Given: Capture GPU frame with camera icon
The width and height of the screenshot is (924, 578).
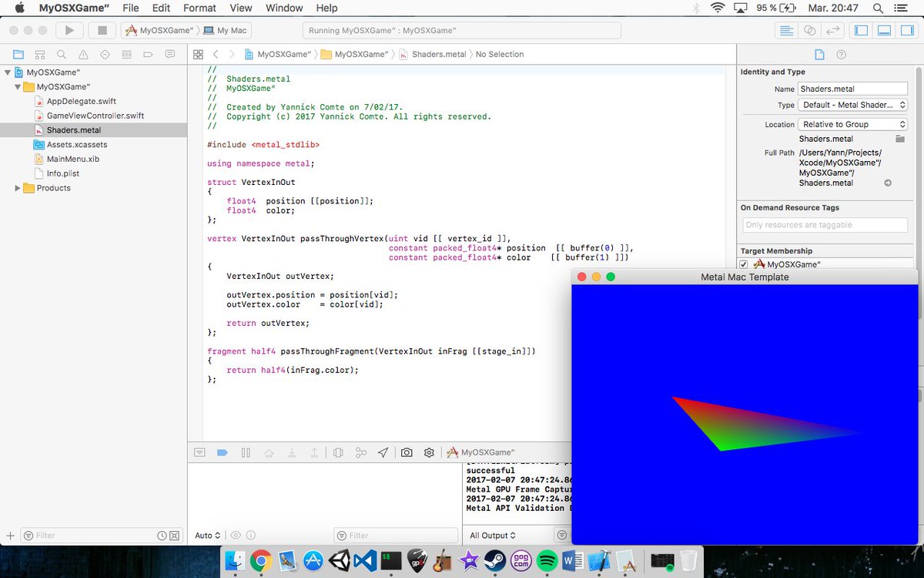Looking at the screenshot, I should point(407,452).
